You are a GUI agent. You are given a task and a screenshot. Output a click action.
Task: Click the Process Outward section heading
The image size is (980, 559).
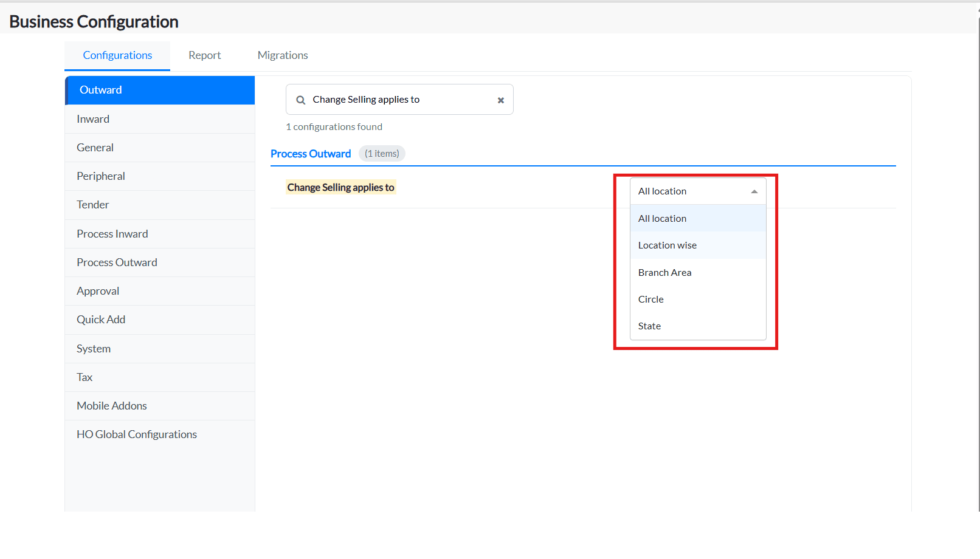click(x=310, y=154)
